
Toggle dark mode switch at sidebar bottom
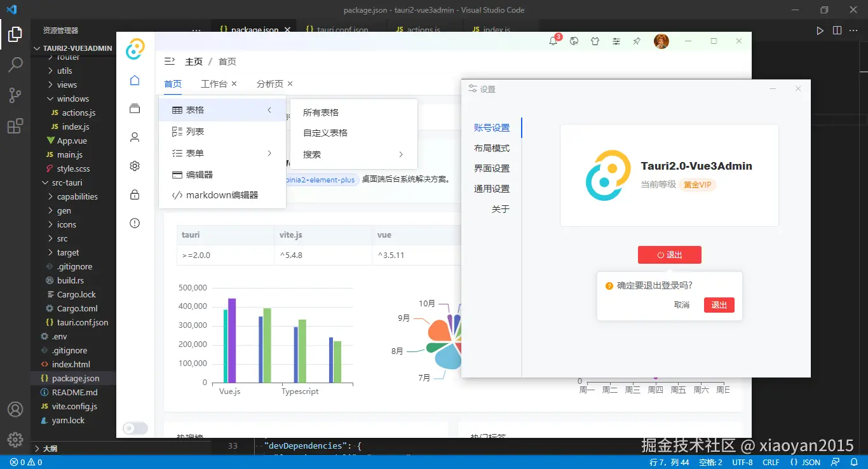click(135, 428)
